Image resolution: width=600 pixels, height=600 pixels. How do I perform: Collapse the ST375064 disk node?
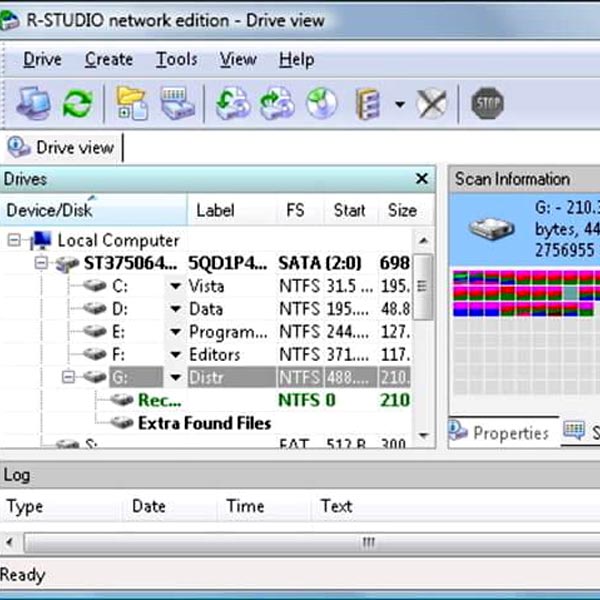(41, 263)
